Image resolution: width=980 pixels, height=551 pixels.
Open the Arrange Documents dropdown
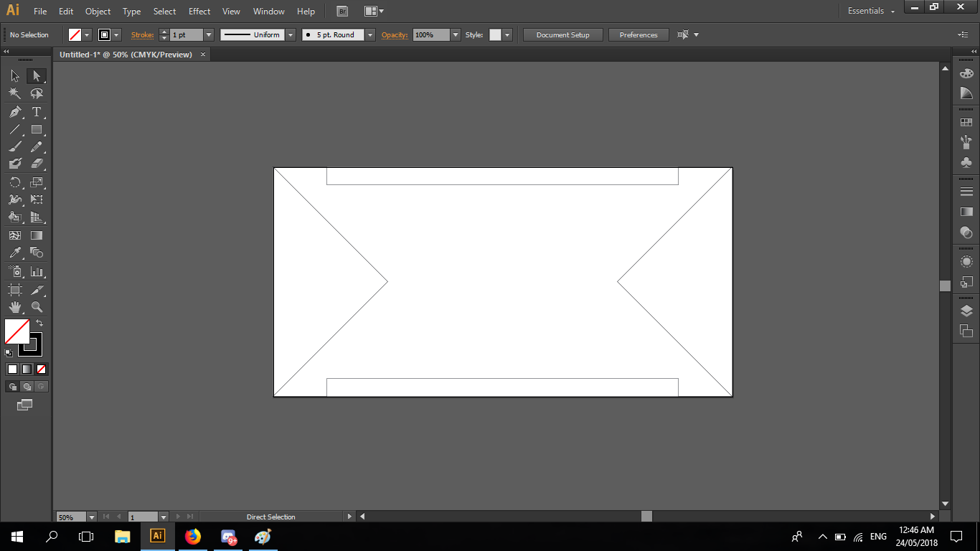tap(374, 11)
